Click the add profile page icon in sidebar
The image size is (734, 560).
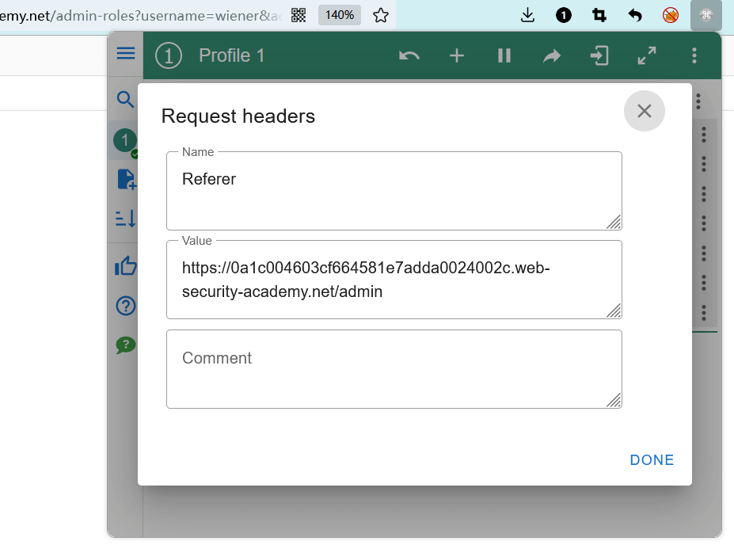(126, 180)
